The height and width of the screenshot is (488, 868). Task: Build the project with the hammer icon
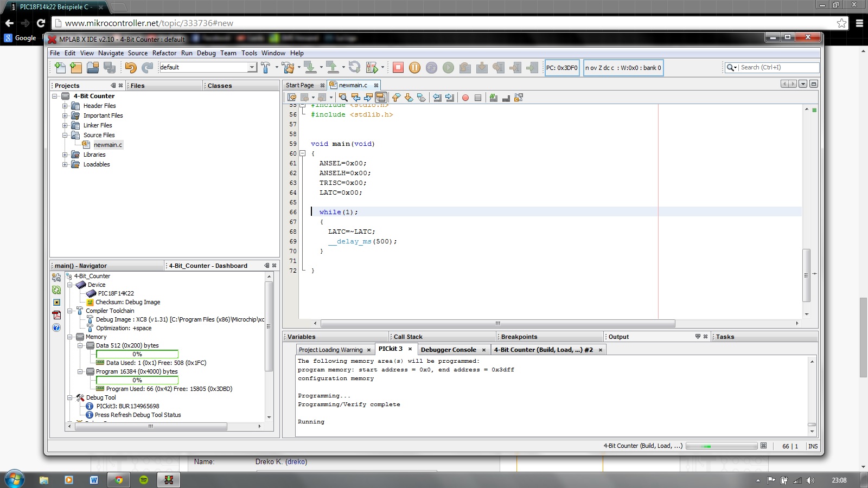[x=265, y=67]
